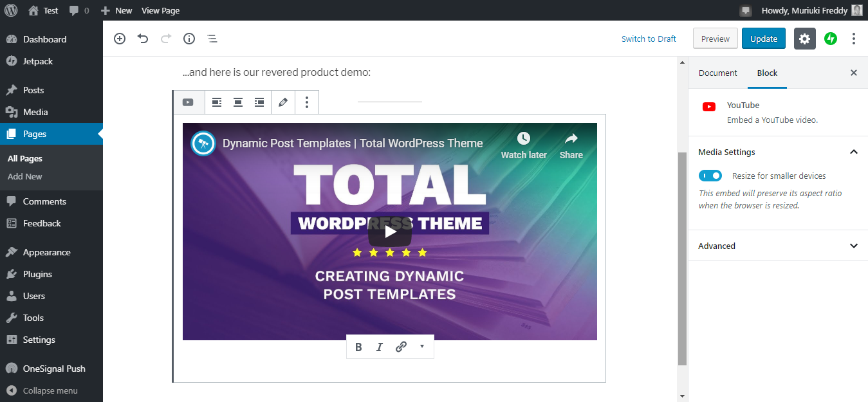Apply bold to the caption
868x402 pixels.
pos(358,347)
